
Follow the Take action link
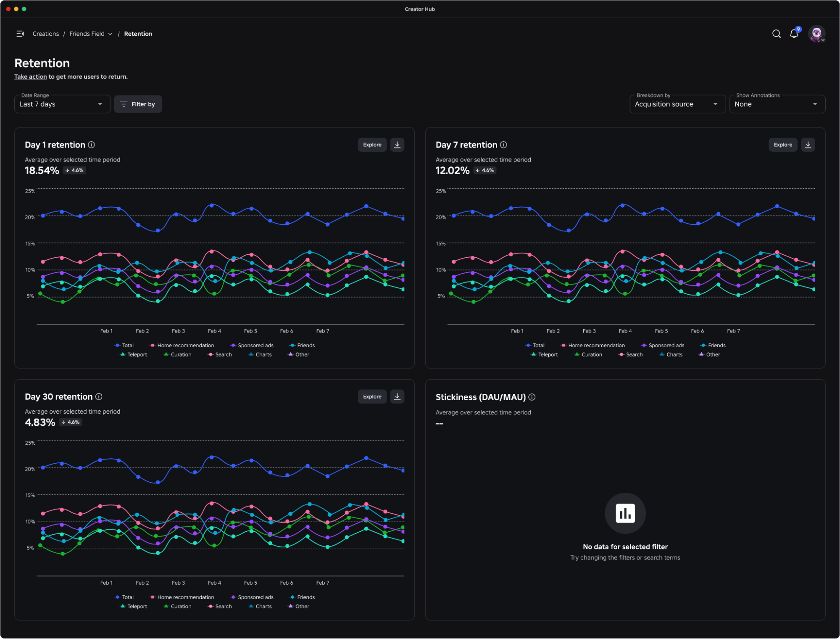coord(31,77)
